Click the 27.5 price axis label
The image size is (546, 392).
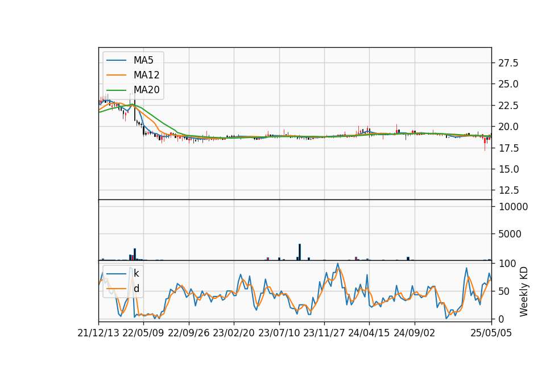[x=508, y=63]
